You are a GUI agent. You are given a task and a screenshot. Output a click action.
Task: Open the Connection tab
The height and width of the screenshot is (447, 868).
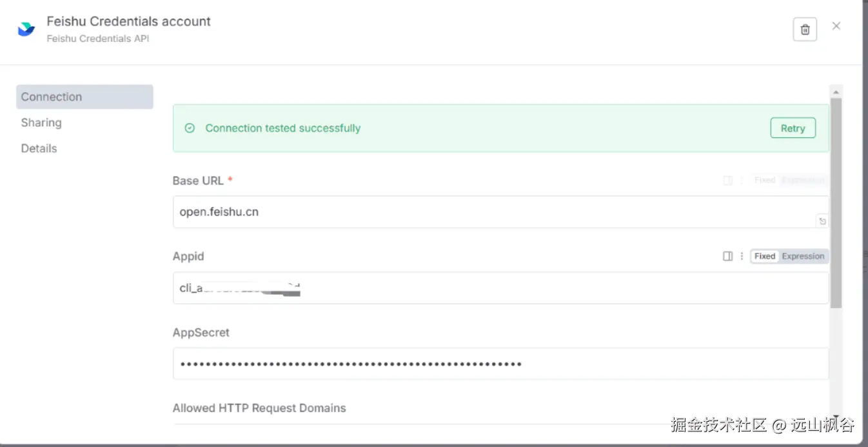tap(52, 97)
